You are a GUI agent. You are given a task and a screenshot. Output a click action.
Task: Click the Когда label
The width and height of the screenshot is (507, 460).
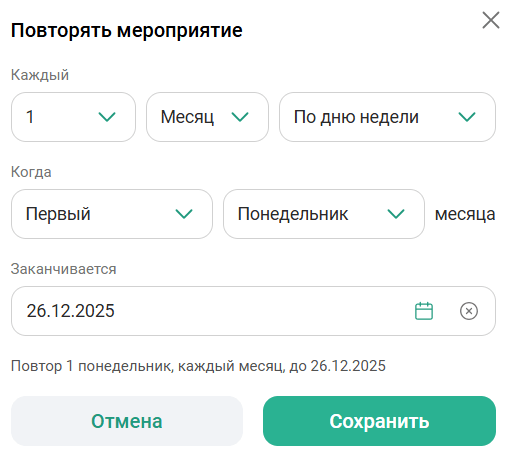click(31, 172)
